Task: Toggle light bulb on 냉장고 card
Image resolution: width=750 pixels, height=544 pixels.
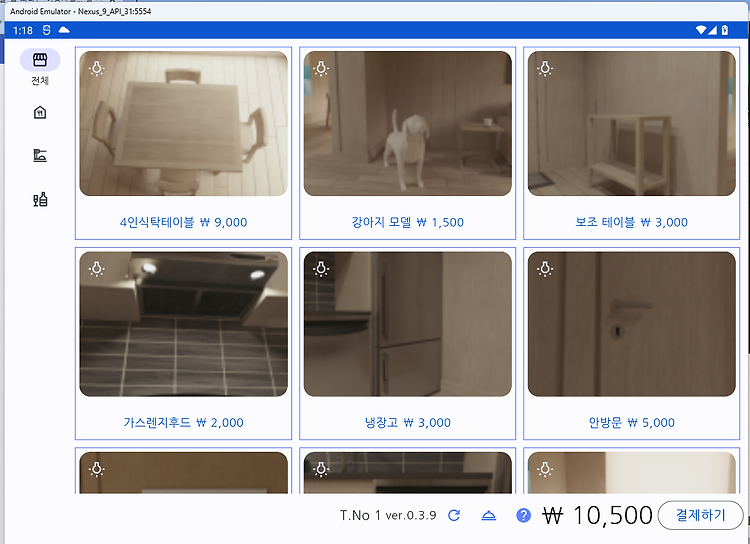Action: [x=321, y=269]
